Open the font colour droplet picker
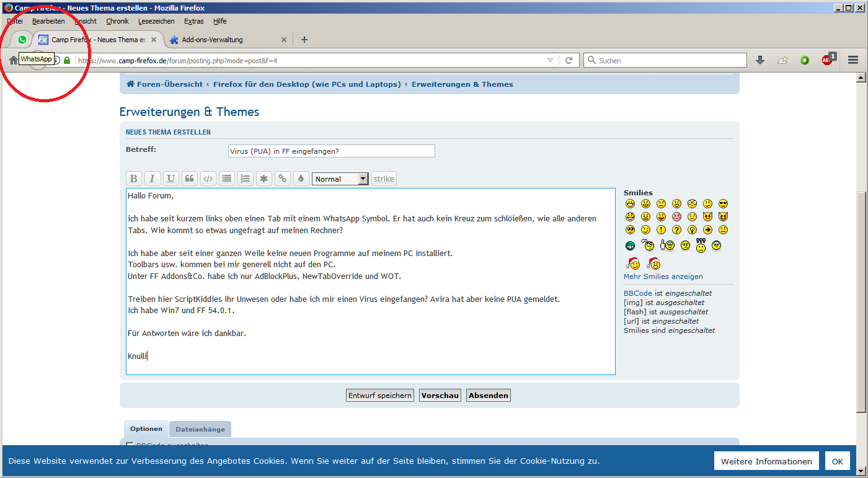 click(x=301, y=179)
